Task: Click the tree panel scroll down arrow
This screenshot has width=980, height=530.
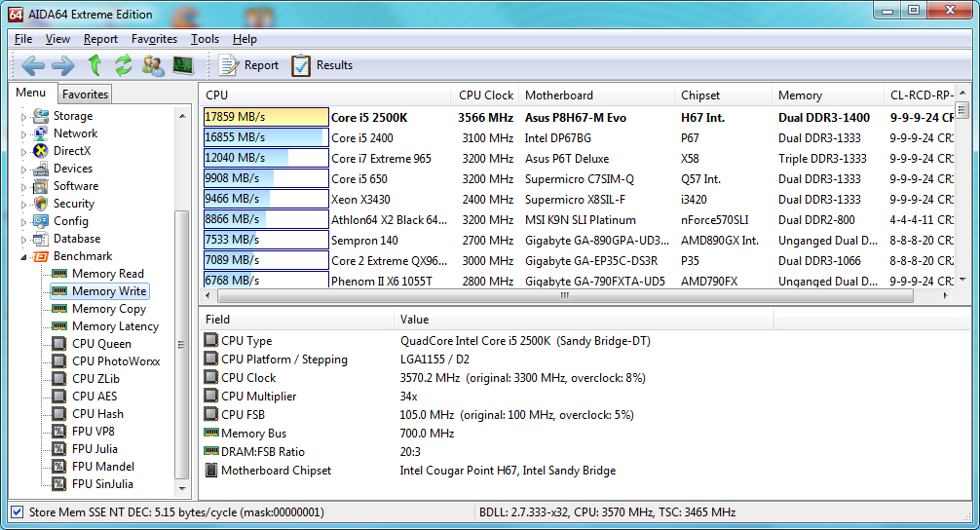Action: click(182, 489)
